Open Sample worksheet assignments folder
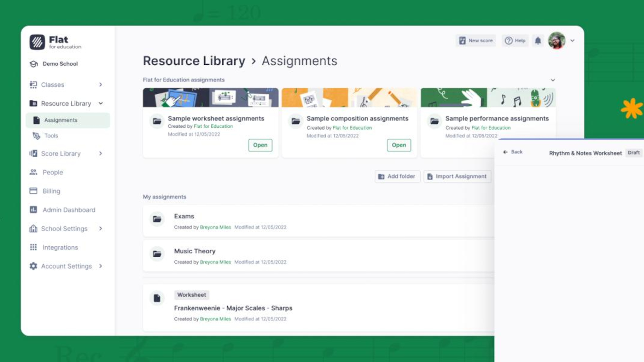This screenshot has width=644, height=362. click(260, 145)
